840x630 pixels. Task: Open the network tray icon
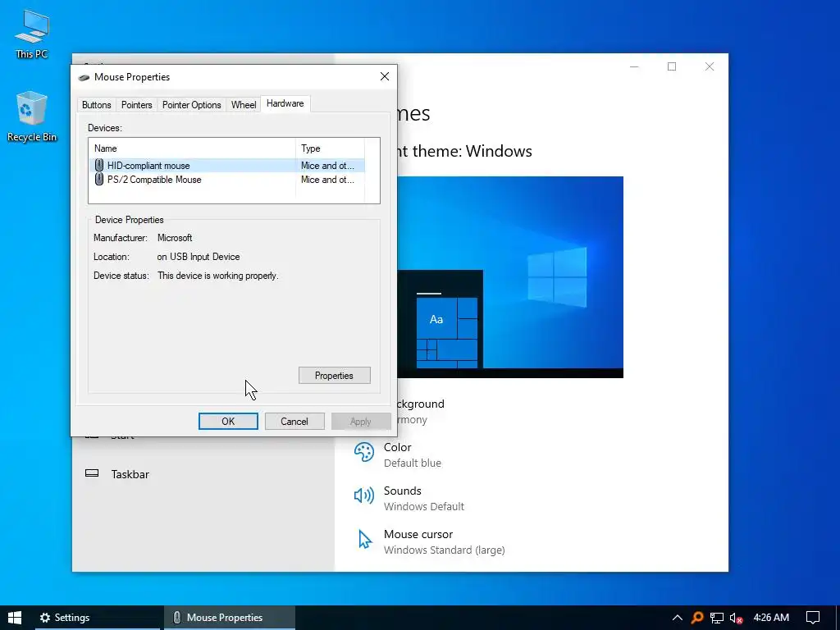[x=717, y=618]
